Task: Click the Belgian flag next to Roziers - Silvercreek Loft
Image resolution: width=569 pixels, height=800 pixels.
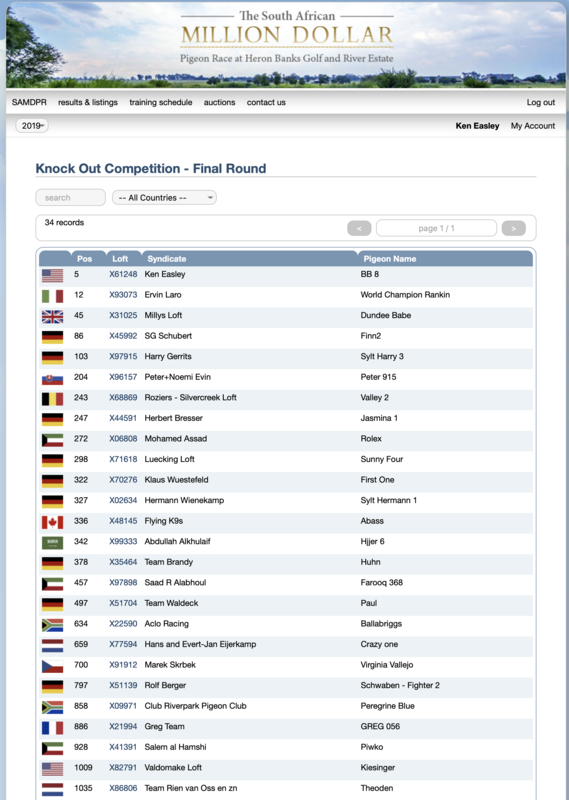Action: 53,399
